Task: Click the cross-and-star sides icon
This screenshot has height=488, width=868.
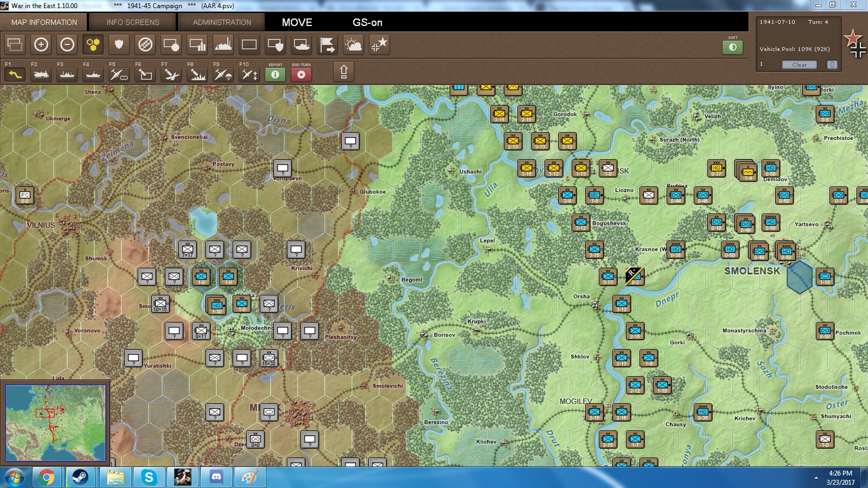Action: coord(380,44)
